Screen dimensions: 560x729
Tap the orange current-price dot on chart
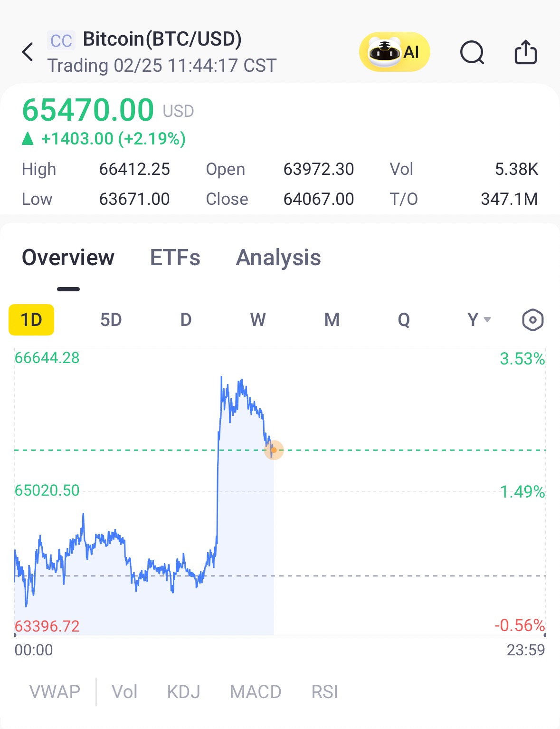click(274, 450)
